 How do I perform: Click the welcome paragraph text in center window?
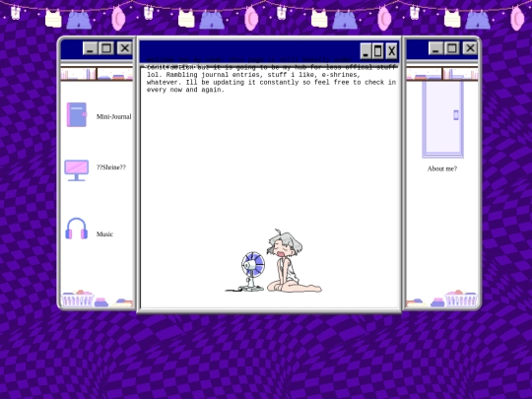[x=271, y=75]
